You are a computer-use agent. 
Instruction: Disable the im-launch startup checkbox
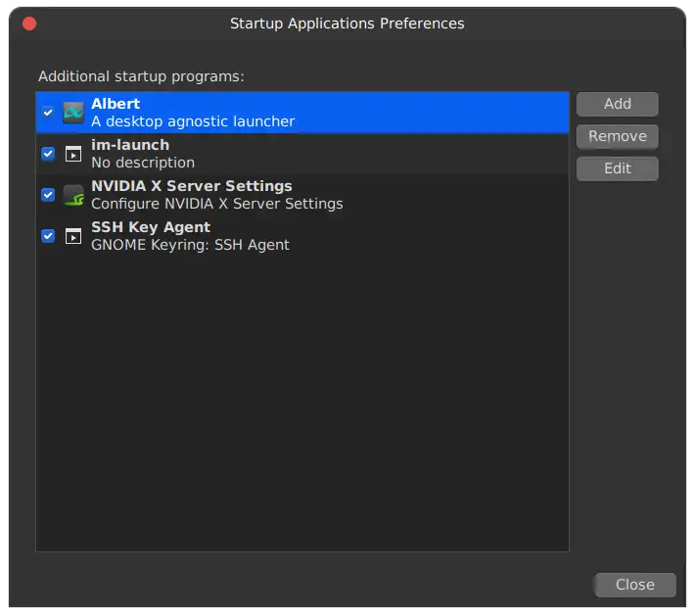48,154
